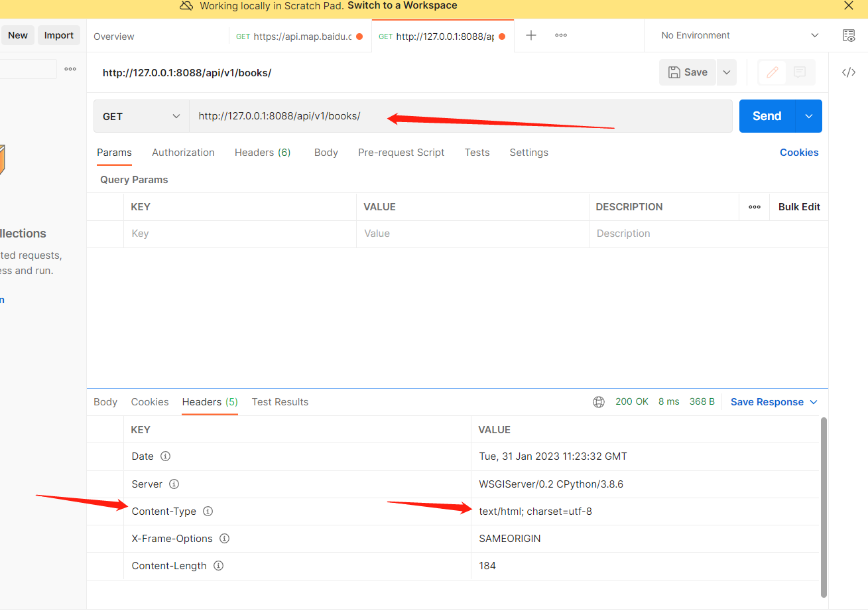Show info for Server header
868x615 pixels.
point(174,484)
